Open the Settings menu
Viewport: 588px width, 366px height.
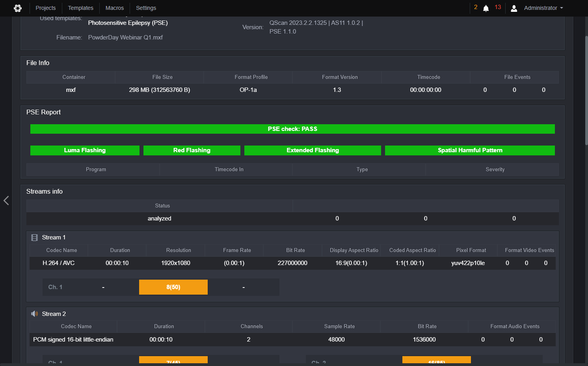146,8
